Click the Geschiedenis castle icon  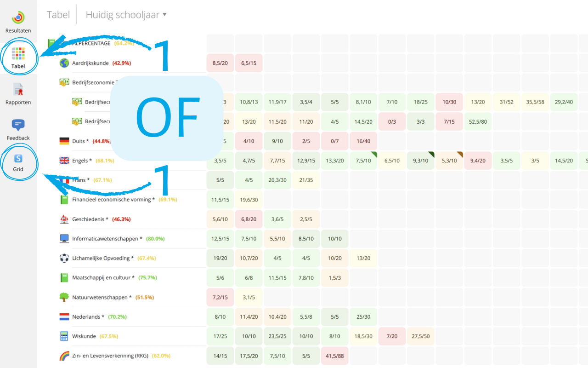tap(64, 219)
